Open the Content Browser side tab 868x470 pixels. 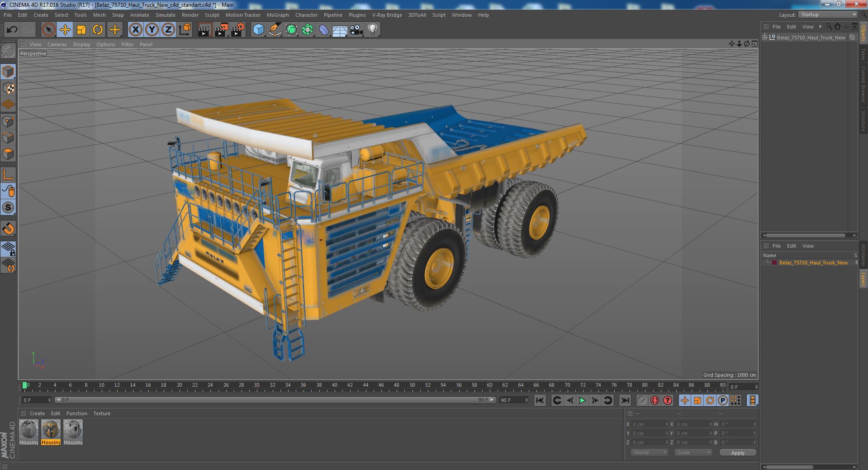(x=863, y=84)
